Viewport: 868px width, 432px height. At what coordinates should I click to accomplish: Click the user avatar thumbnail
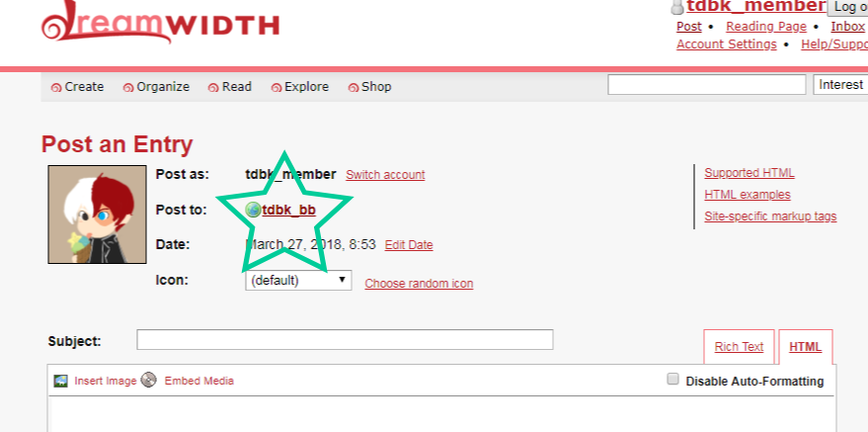tap(98, 215)
